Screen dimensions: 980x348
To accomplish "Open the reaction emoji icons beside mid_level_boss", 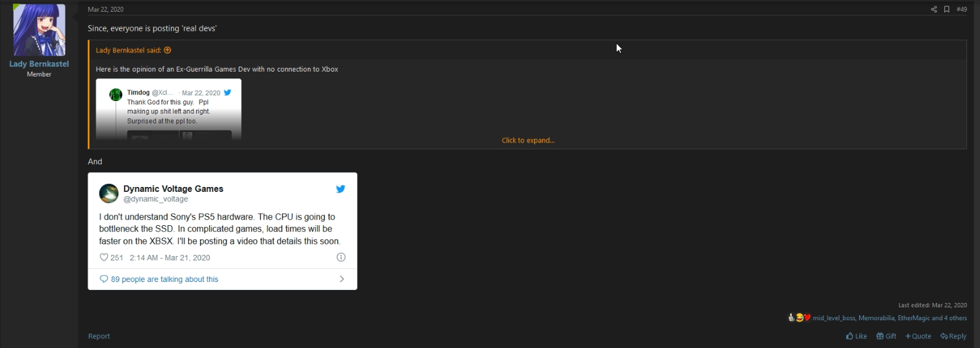I will tap(799, 318).
